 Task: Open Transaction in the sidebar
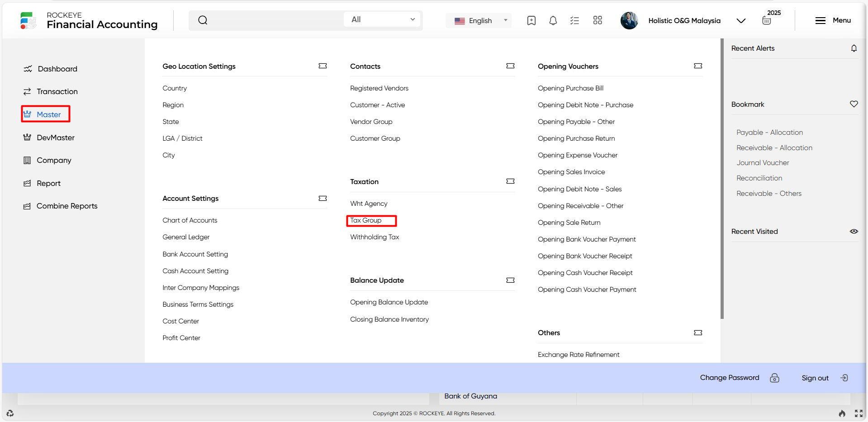[x=50, y=91]
